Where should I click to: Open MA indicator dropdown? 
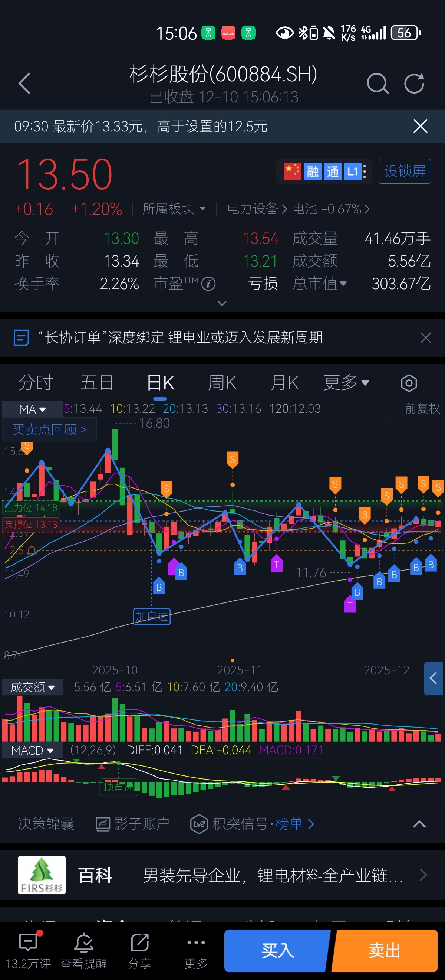tap(33, 409)
